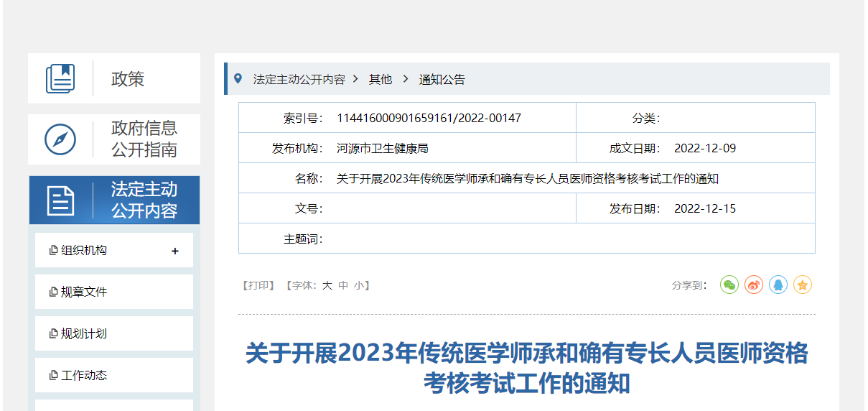
Task: Click the WeChat share icon
Action: [729, 285]
